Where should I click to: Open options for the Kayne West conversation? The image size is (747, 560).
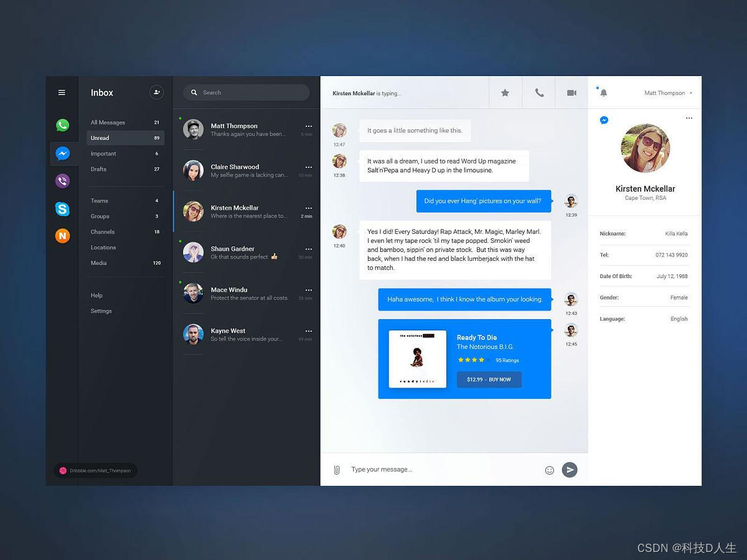click(309, 331)
